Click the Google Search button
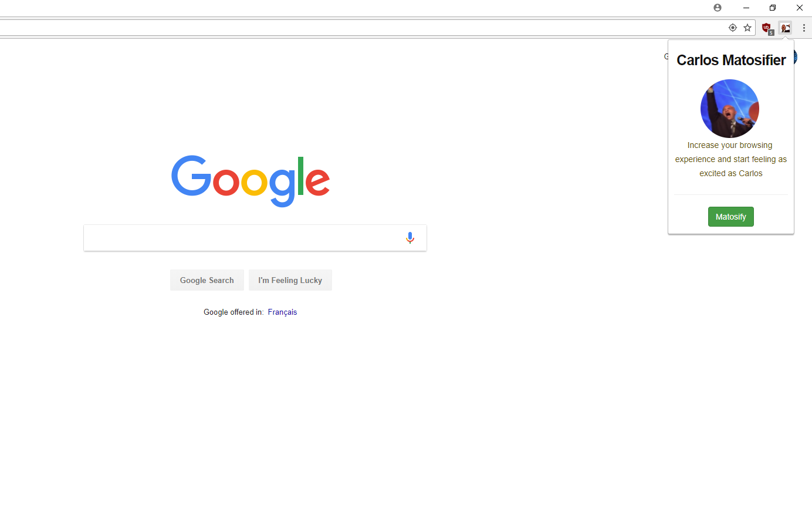The image size is (812, 532). 207,280
